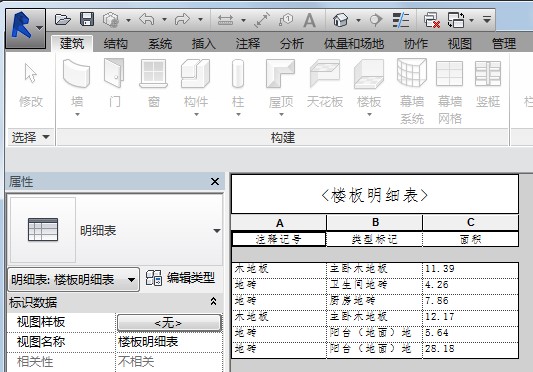Click the Section tool icon
Screen dimensions: 533x372
tap(376, 20)
